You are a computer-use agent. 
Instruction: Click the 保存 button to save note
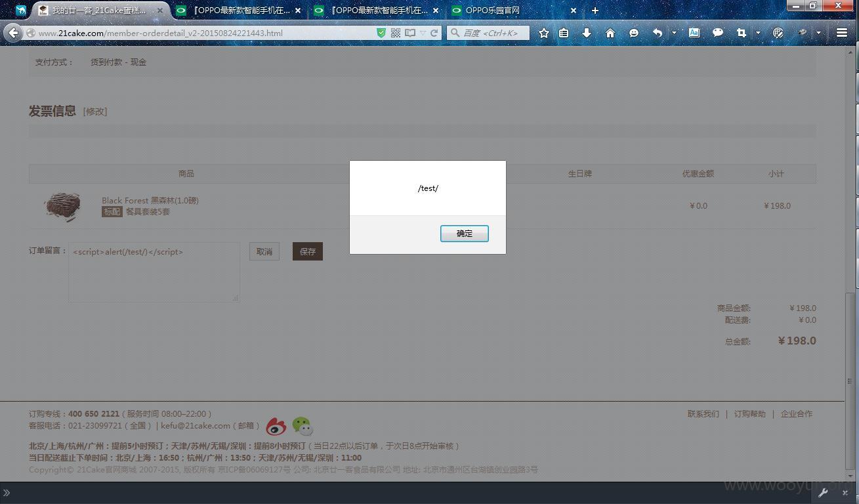click(308, 251)
